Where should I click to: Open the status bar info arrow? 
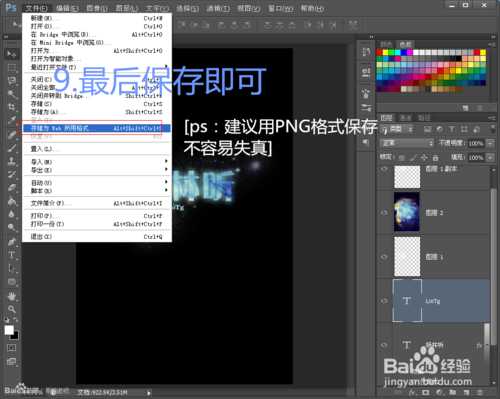coord(149,393)
